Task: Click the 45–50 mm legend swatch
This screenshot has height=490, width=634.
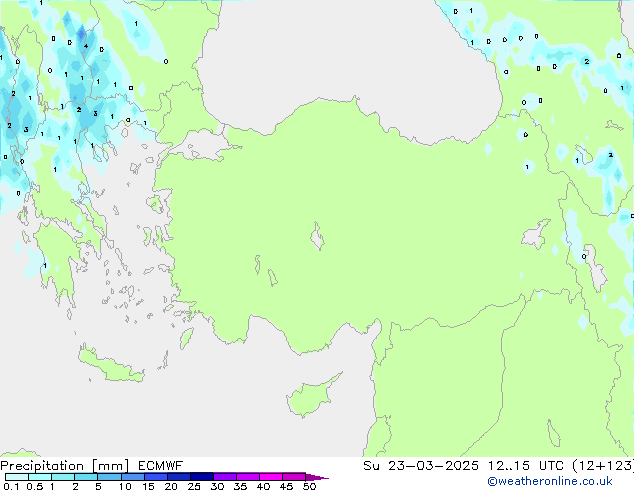Action: pos(294,477)
